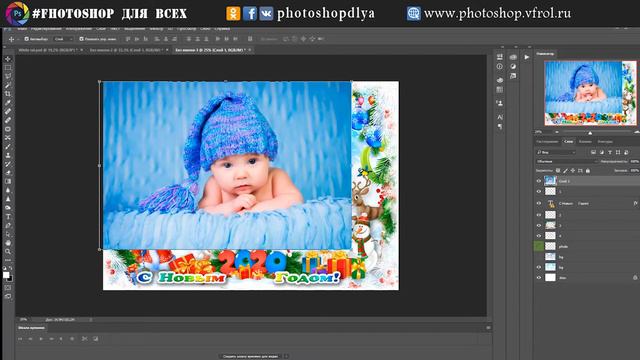Toggle visibility of layer 4
Screen dimensions: 640x360
[x=539, y=236]
